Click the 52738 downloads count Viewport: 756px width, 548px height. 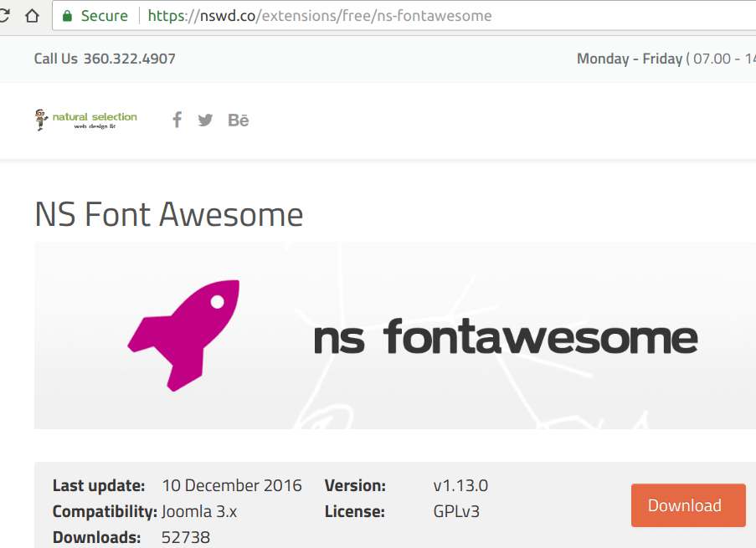[x=185, y=537]
